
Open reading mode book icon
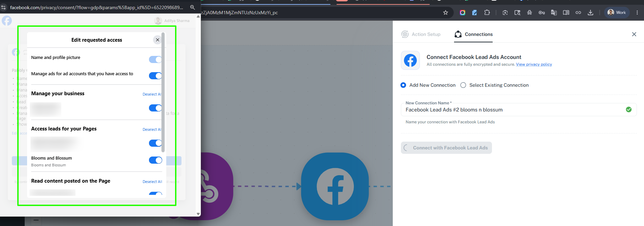[x=566, y=13]
